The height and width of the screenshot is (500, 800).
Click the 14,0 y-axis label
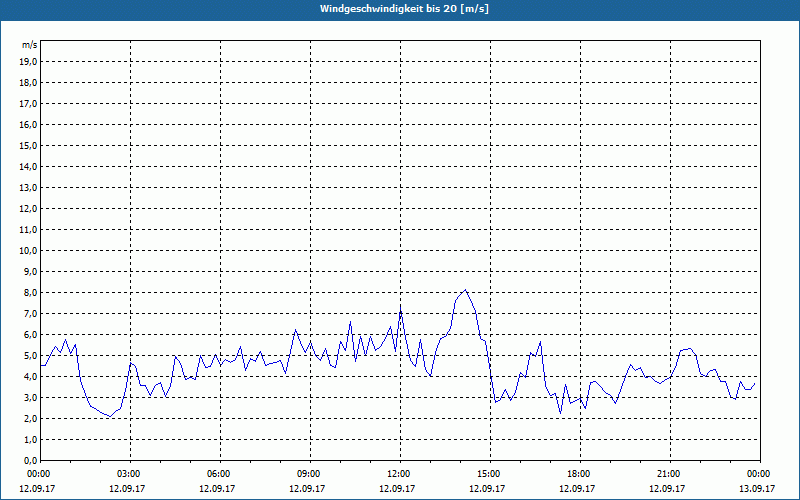(29, 167)
